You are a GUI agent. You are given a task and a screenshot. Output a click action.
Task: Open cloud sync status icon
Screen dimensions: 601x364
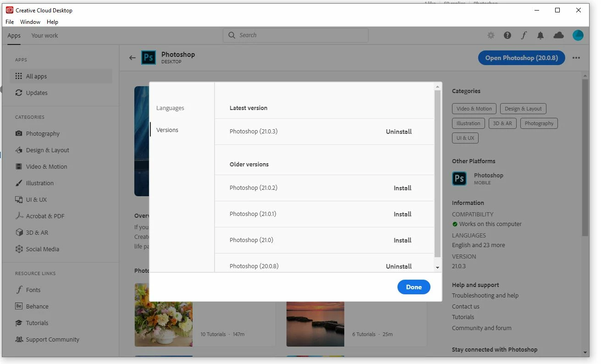coord(558,35)
